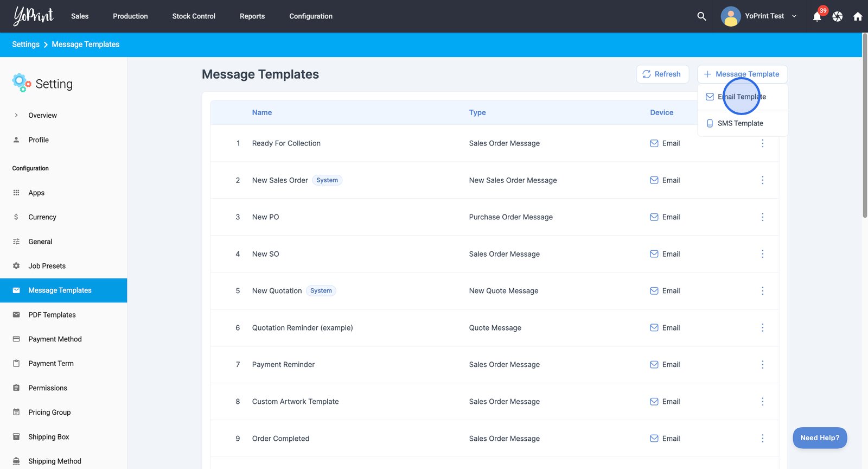868x469 pixels.
Task: Click the YoPrint logo
Action: [34, 16]
